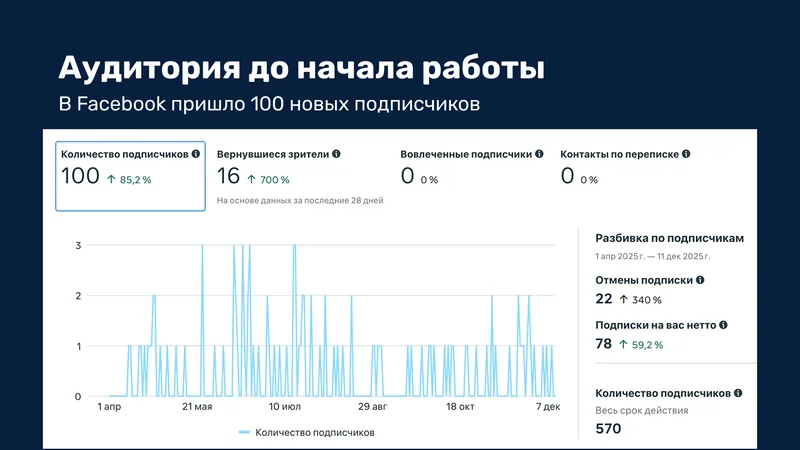Open info icon next to Контакты по переписке
This screenshot has width=800, height=450.
686,154
